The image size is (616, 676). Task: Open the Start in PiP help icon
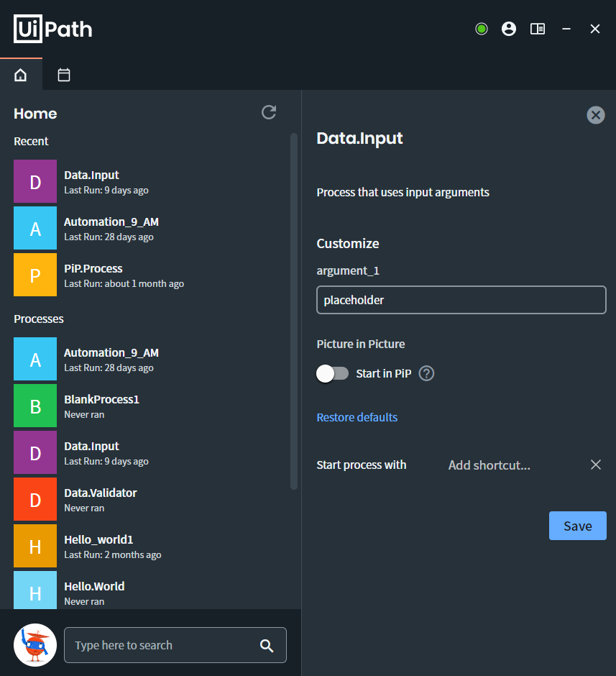(426, 373)
